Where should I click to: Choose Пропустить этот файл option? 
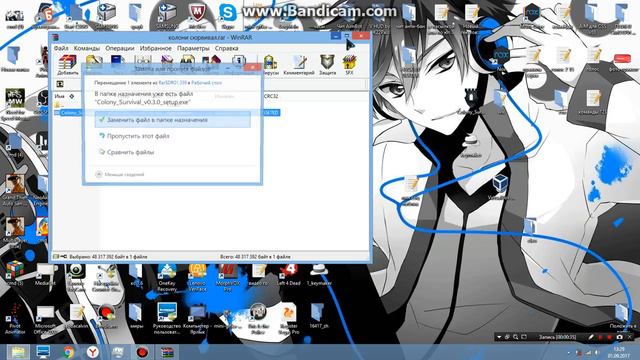click(x=138, y=136)
